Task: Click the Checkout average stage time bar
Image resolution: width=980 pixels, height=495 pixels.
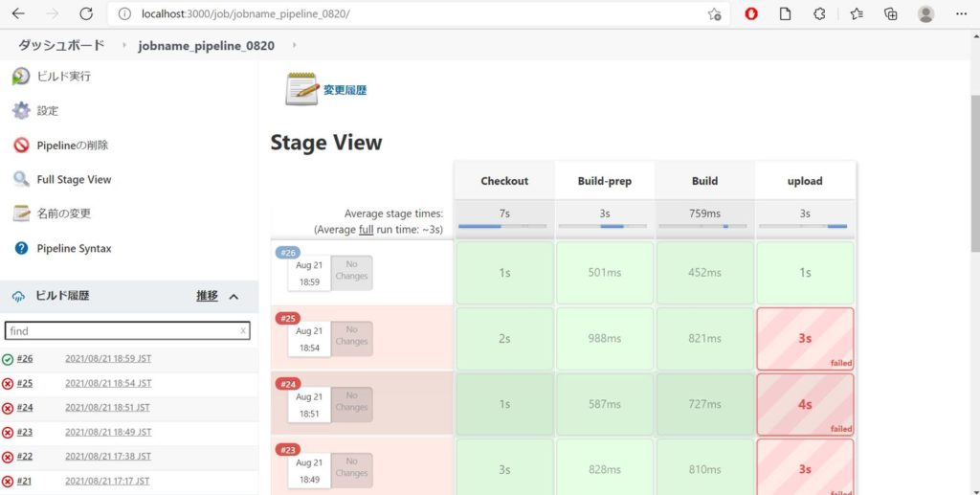Action: [x=503, y=226]
